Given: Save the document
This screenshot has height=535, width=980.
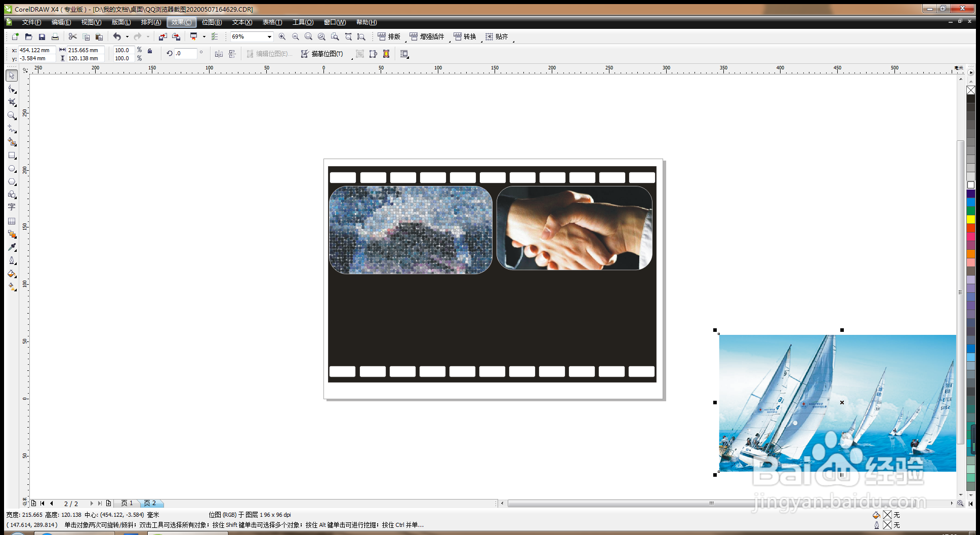Looking at the screenshot, I should [42, 36].
